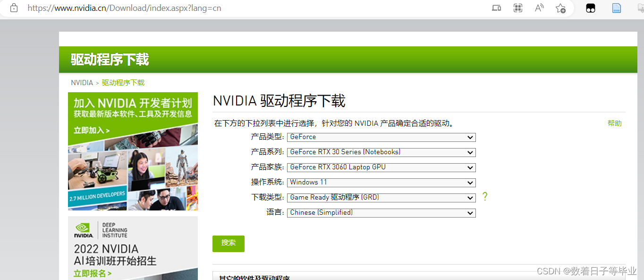Click the 驱动程序下载 breadcrumb link
Screen dimensions: 644x280
[x=123, y=83]
